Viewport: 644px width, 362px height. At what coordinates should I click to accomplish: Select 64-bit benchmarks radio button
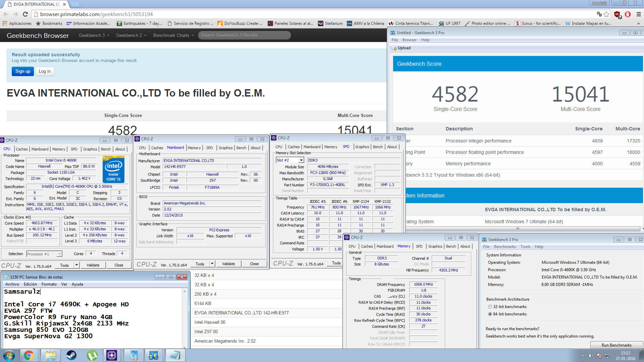coord(490,314)
